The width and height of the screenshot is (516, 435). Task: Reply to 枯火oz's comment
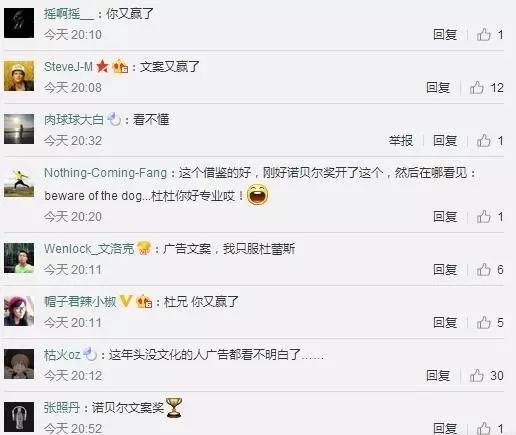pos(438,376)
